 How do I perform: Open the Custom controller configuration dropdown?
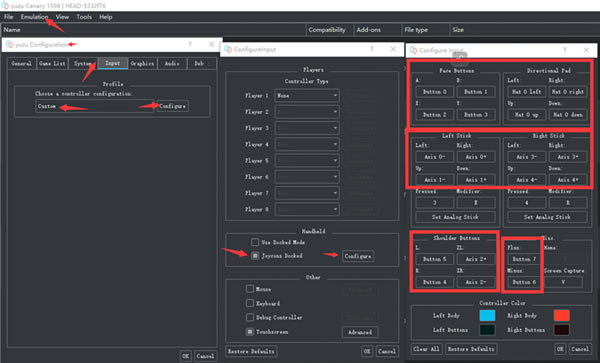(95, 106)
